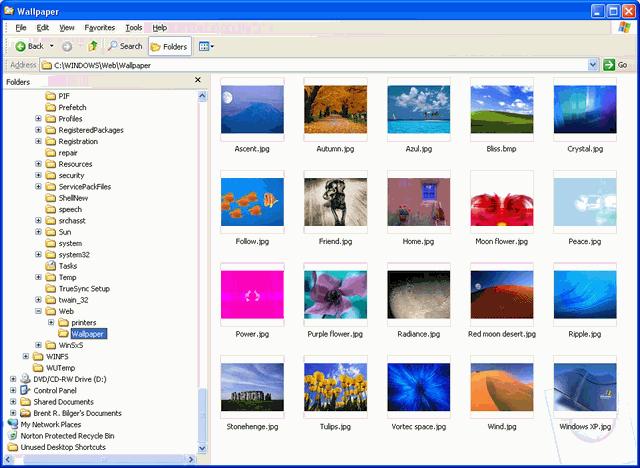
Task: Select the PIF folder icon
Action: (51, 96)
